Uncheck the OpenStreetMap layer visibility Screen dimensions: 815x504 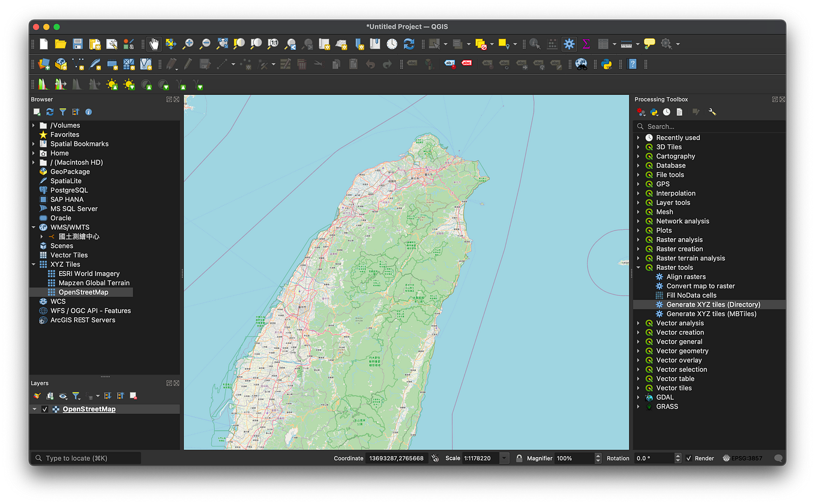click(44, 409)
